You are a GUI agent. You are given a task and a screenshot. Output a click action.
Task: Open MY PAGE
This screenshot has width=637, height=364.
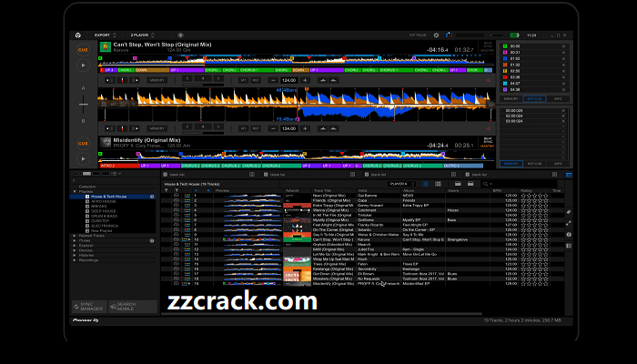click(418, 35)
